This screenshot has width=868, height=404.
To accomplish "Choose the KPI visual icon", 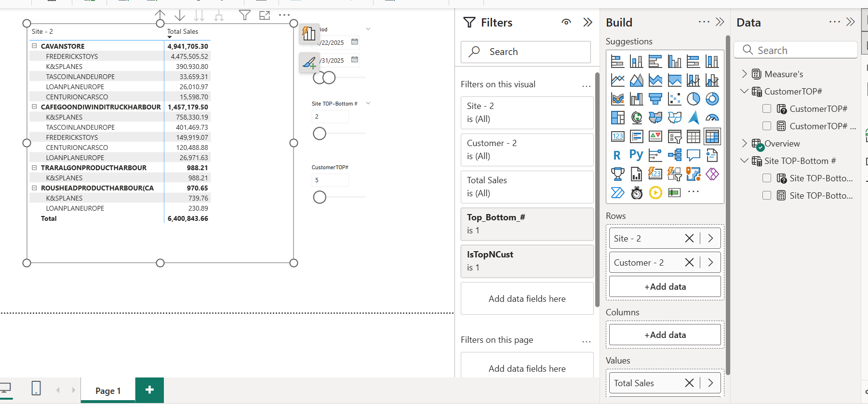I will coord(655,136).
